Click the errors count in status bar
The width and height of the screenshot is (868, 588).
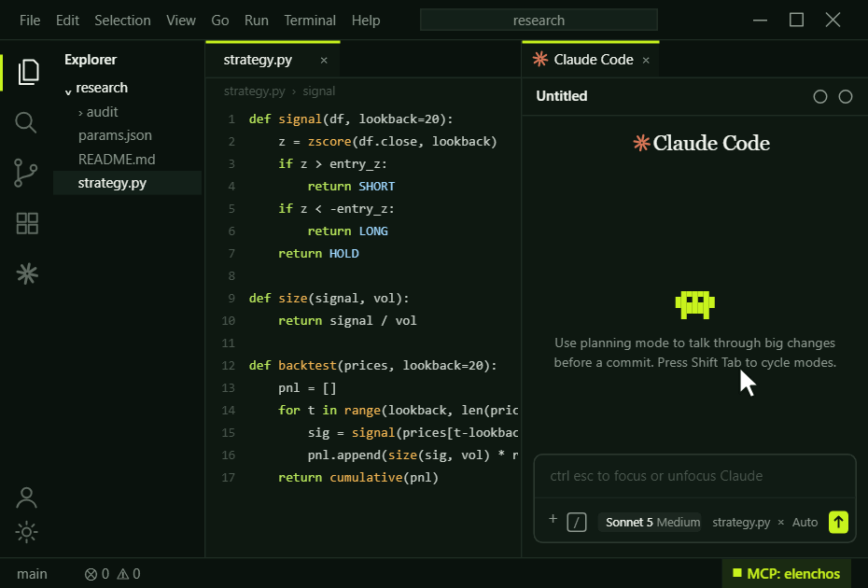(97, 574)
